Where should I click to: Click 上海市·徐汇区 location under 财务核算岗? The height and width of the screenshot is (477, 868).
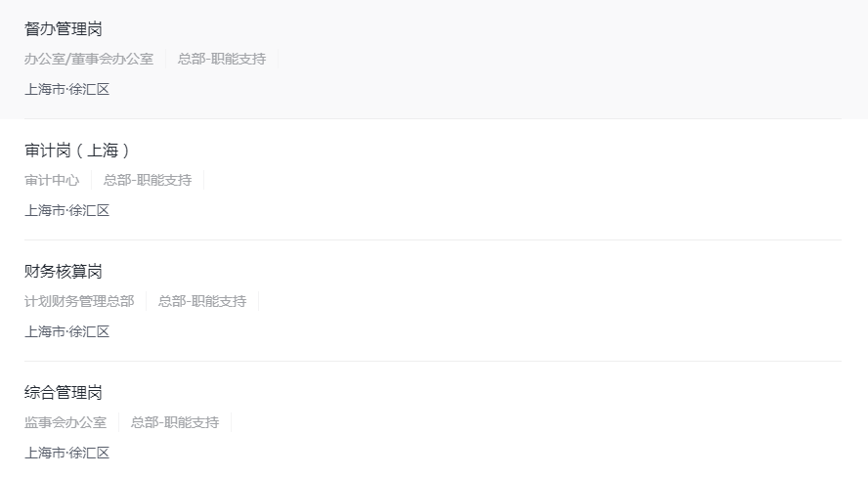point(67,331)
